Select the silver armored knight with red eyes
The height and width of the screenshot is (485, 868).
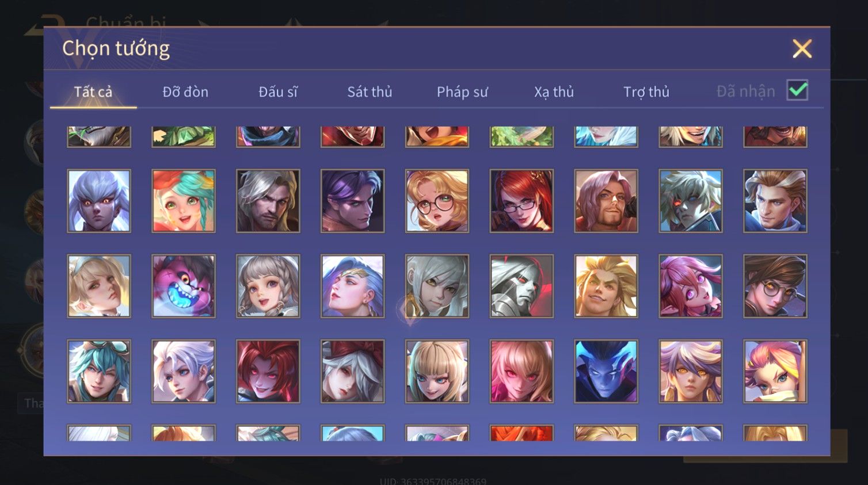521,286
